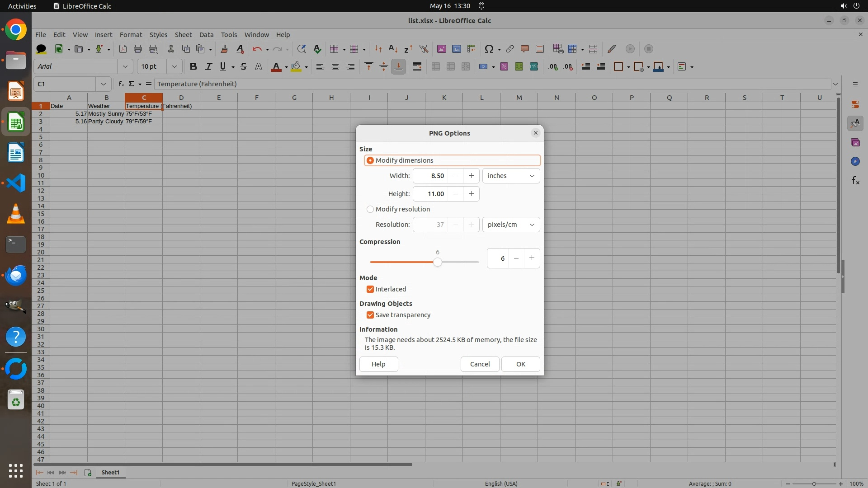Open the Format menu
868x488 pixels.
[131, 34]
